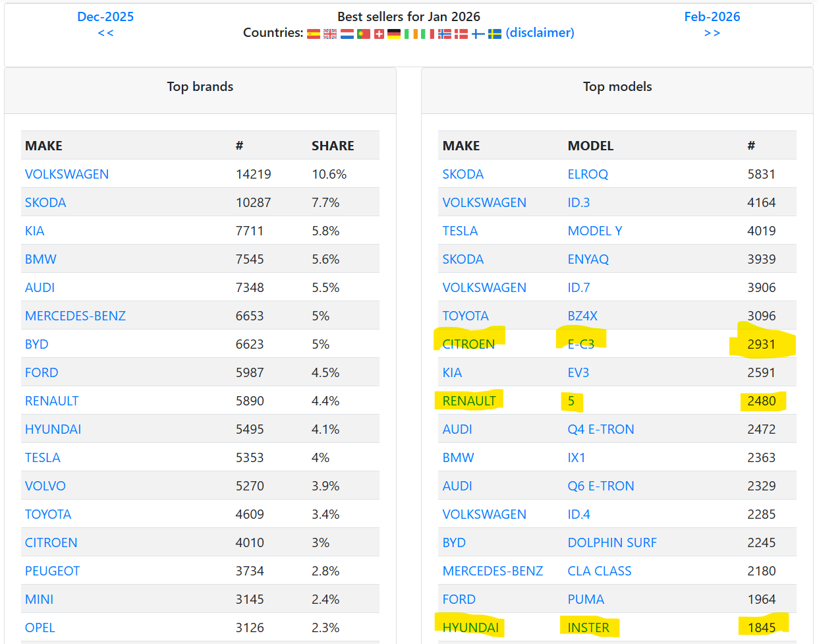Open the MODEL Y model link
The image size is (817, 644).
tap(595, 231)
